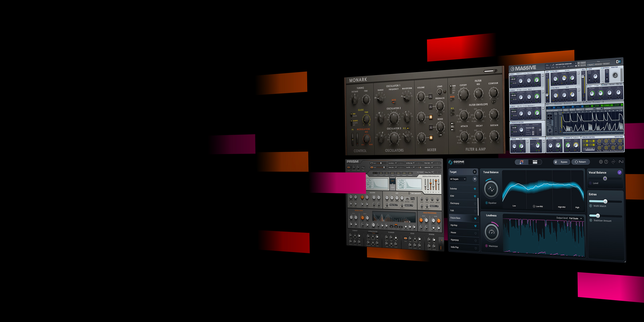The width and height of the screenshot is (644, 322).
Task: Click the favorites heart filter beside All Targets
Action: coord(475,179)
